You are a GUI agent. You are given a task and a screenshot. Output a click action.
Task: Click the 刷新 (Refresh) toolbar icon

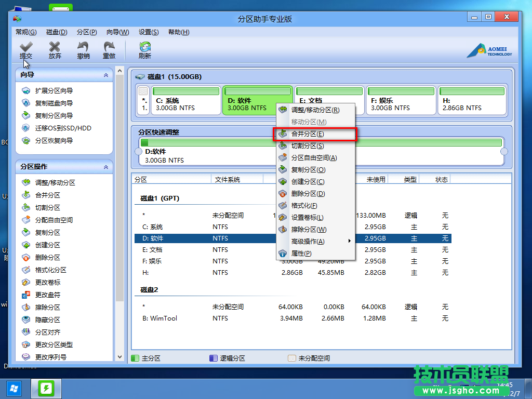pyautogui.click(x=144, y=50)
